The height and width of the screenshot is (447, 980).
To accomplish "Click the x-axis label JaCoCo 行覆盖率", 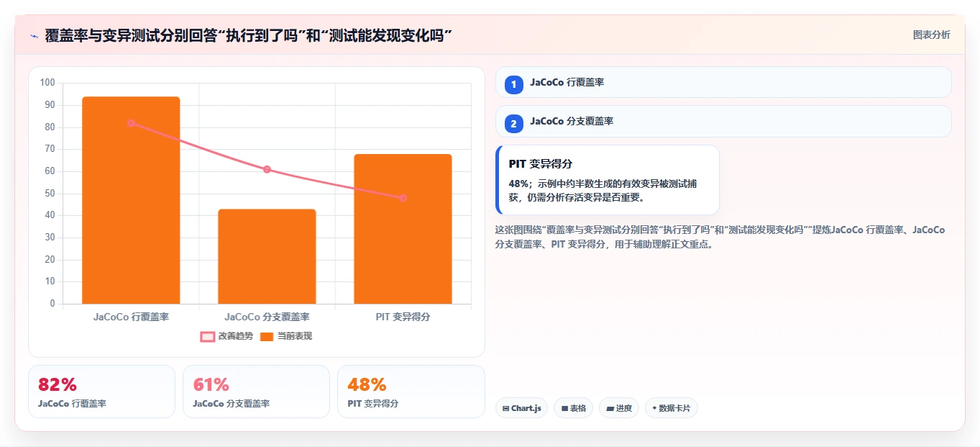I will tap(131, 317).
